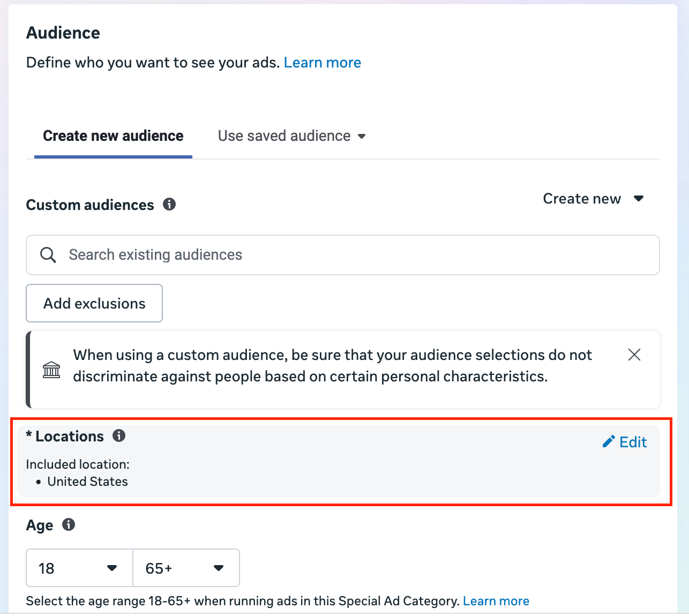Open the minimum age 18 dropdown
689x616 pixels.
point(79,568)
